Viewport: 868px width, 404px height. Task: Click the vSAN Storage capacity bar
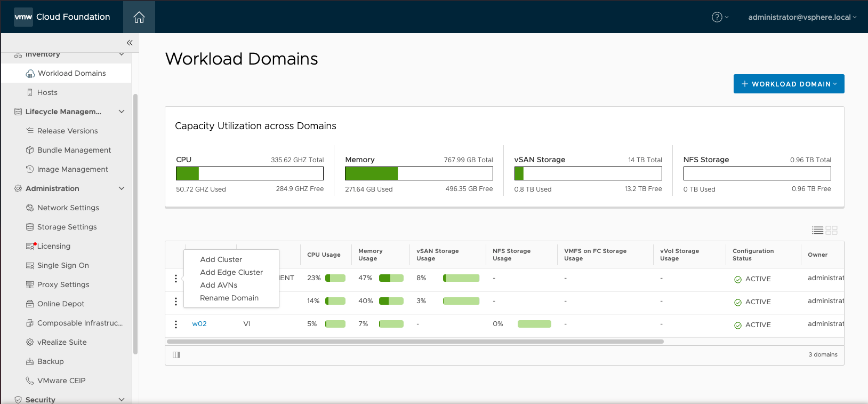click(588, 173)
